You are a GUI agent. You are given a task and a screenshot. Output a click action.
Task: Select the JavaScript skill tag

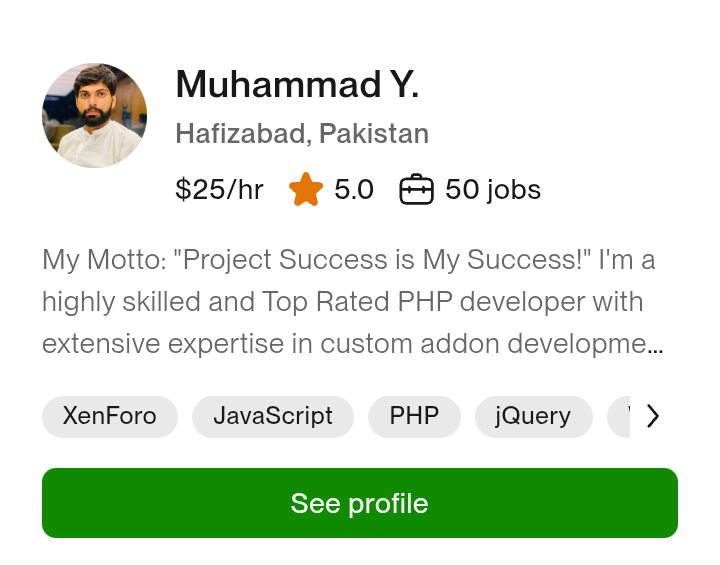click(273, 416)
